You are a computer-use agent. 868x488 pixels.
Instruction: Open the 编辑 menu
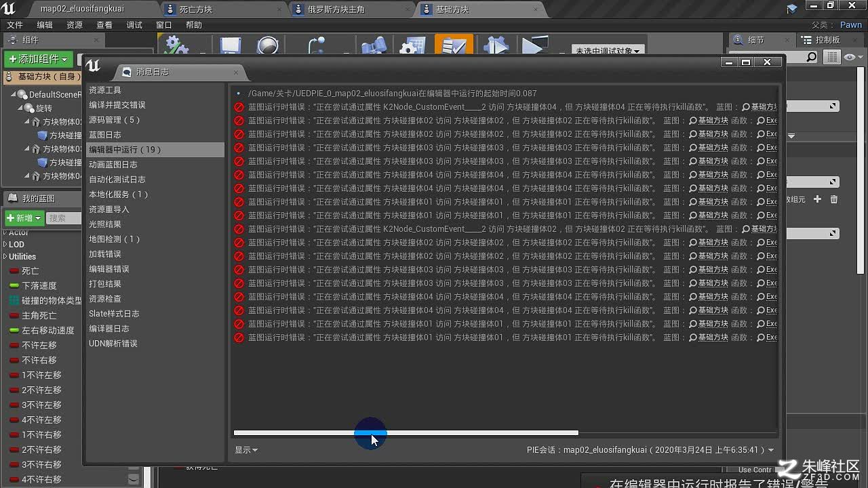pyautogui.click(x=45, y=25)
